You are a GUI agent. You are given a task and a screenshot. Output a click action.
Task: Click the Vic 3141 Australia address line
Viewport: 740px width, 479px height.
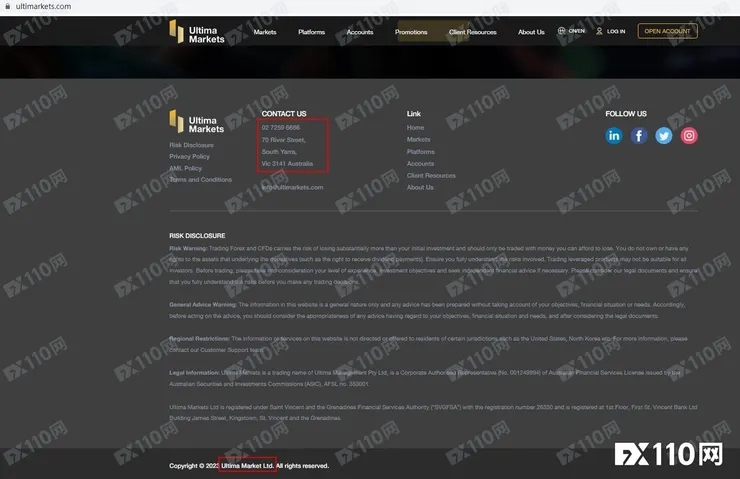287,164
